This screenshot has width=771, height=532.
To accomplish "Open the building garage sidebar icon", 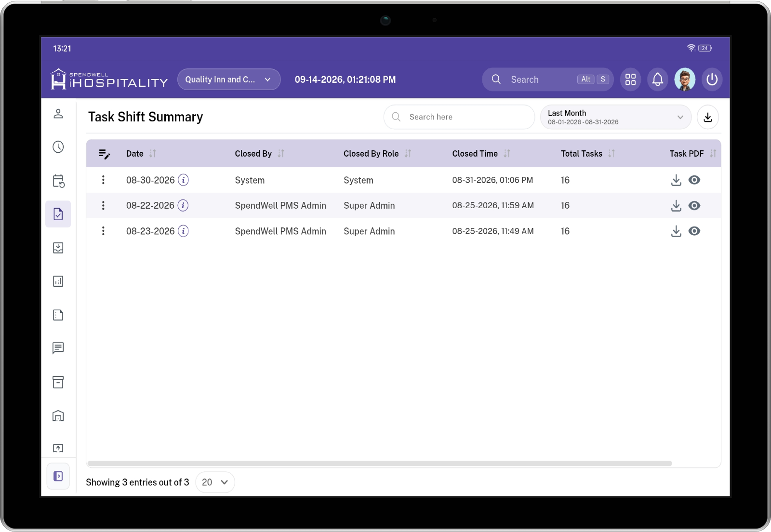I will (x=58, y=415).
